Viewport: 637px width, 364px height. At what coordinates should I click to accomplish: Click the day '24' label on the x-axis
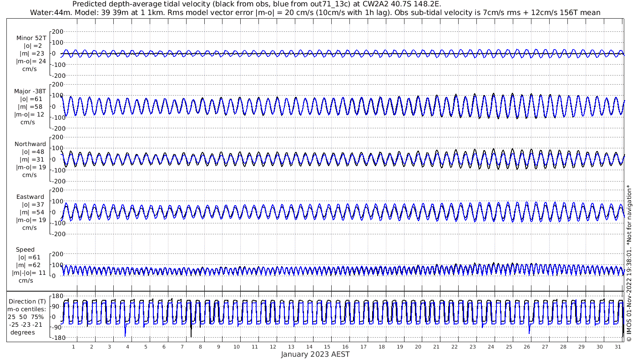click(491, 347)
